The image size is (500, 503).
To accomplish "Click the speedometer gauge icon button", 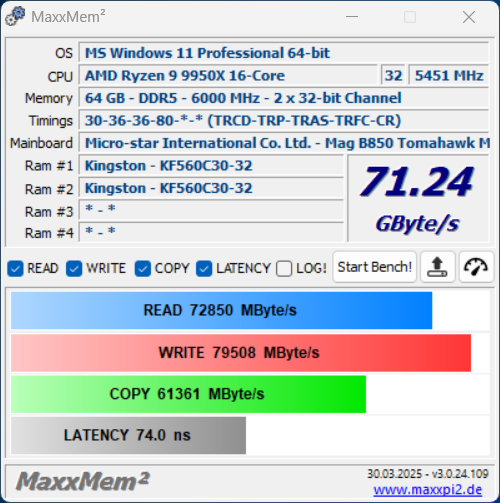I will click(476, 267).
